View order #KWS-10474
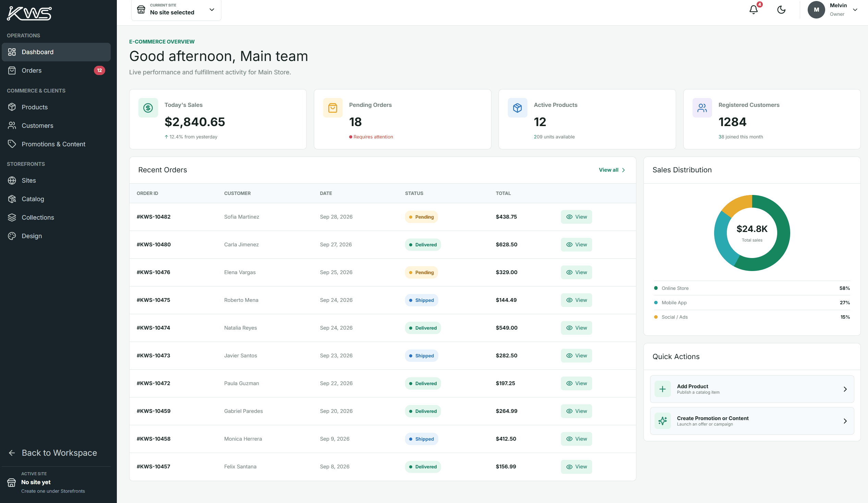The width and height of the screenshot is (868, 503). [576, 328]
